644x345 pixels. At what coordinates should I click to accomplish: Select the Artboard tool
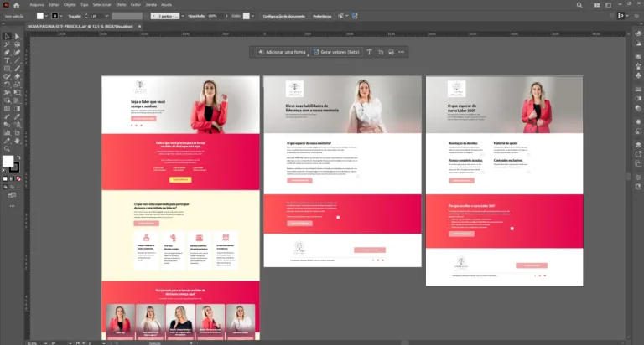pos(18,132)
